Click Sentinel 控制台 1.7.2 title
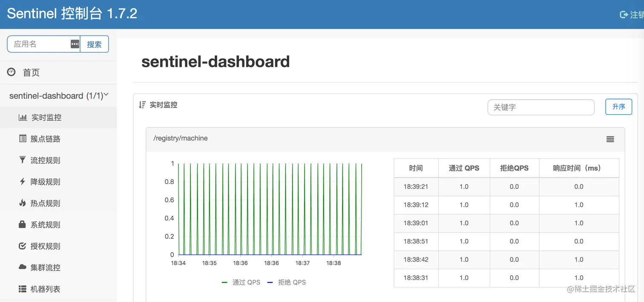The height and width of the screenshot is (302, 644). click(x=72, y=14)
